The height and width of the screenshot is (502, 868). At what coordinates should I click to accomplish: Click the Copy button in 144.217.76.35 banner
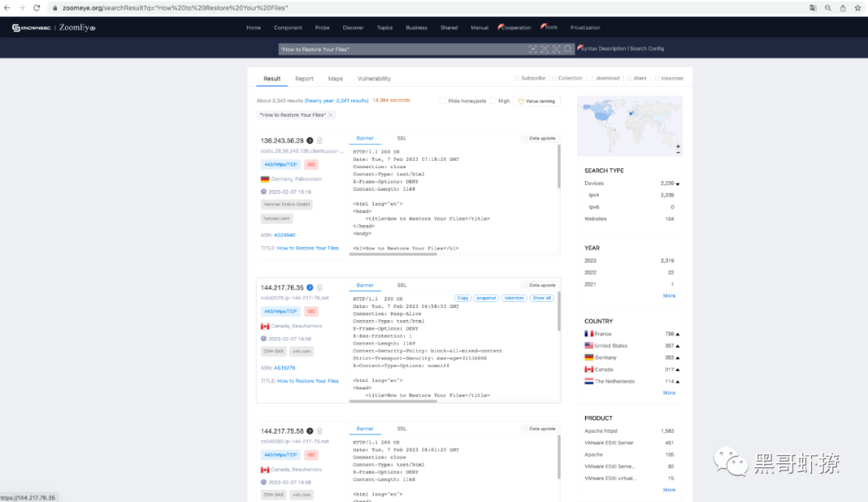[463, 298]
